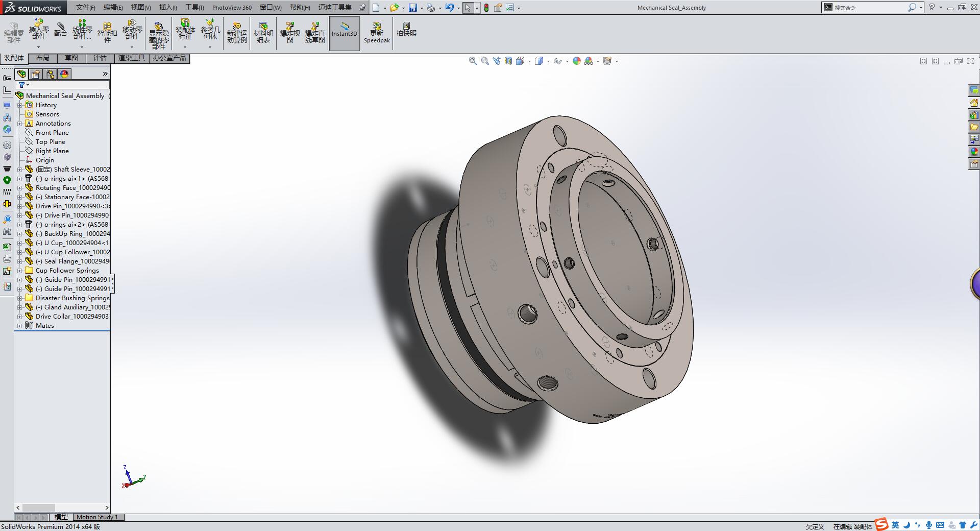Click the Insert Components (插入零部件) tool
Image resolution: width=980 pixels, height=531 pixels.
[x=39, y=31]
